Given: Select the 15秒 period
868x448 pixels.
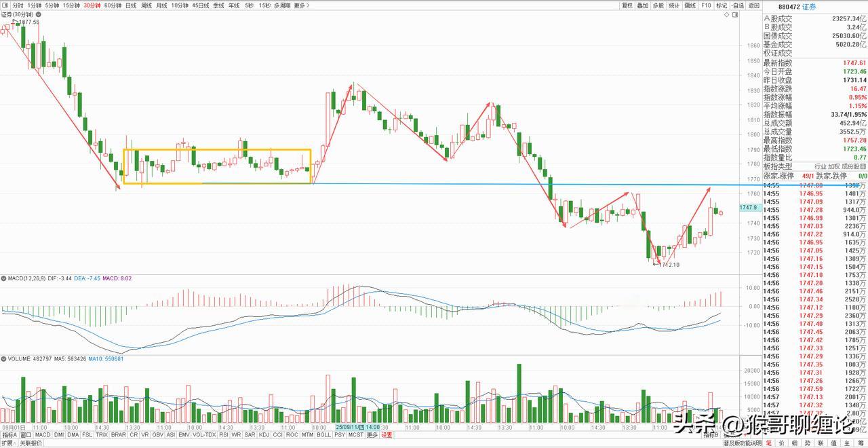Looking at the screenshot, I should point(264,5).
